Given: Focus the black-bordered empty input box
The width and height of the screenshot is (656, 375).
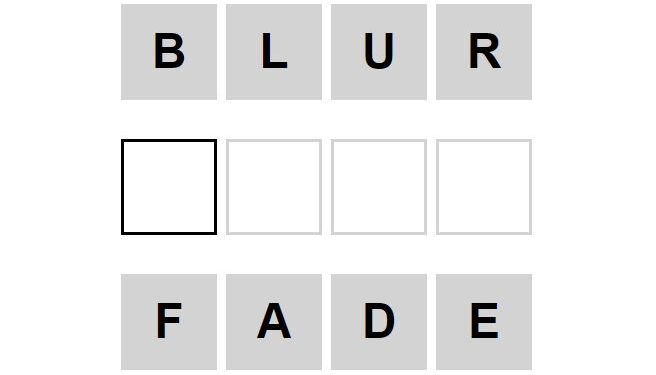Looking at the screenshot, I should pyautogui.click(x=169, y=187).
